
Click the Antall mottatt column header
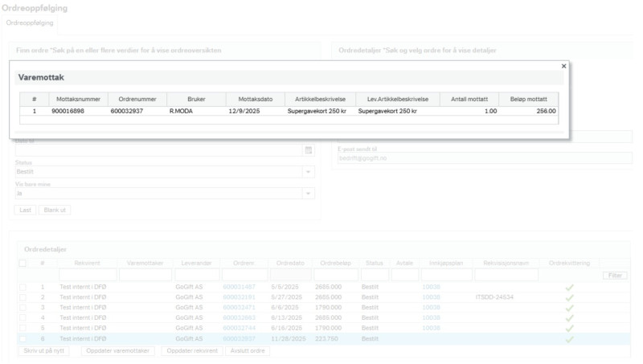point(469,99)
